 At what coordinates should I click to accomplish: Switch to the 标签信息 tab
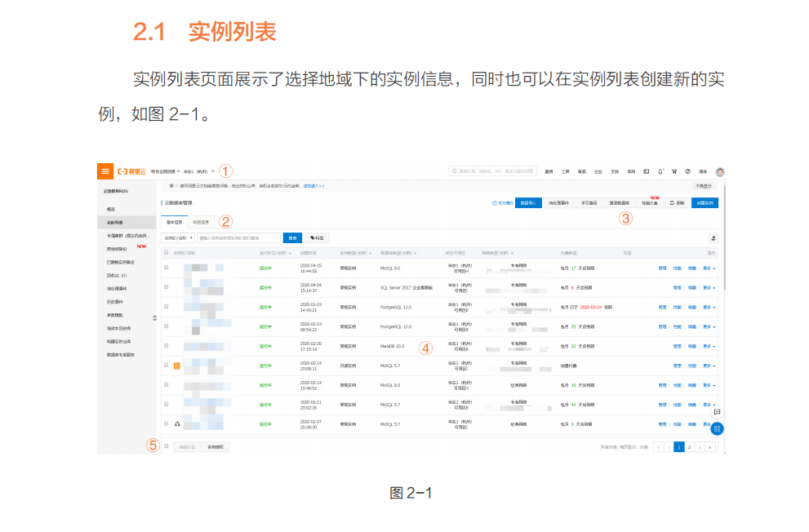coord(202,220)
